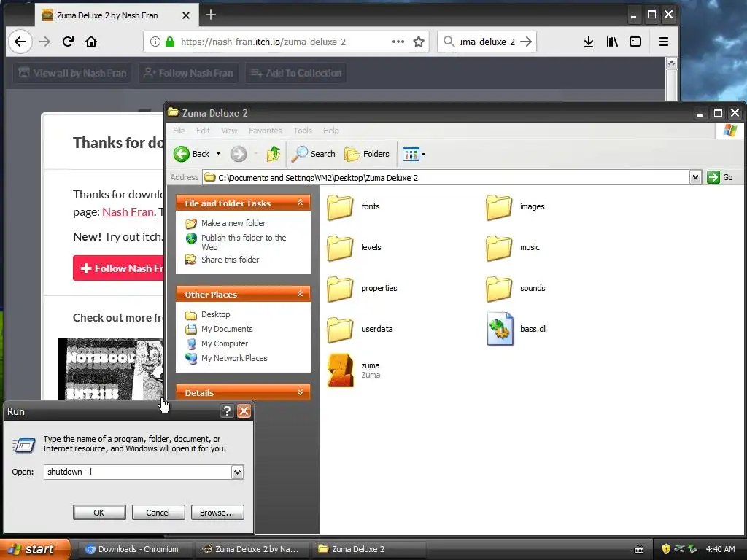Open Firefox downloads arrow icon
747x560 pixels.
589,42
